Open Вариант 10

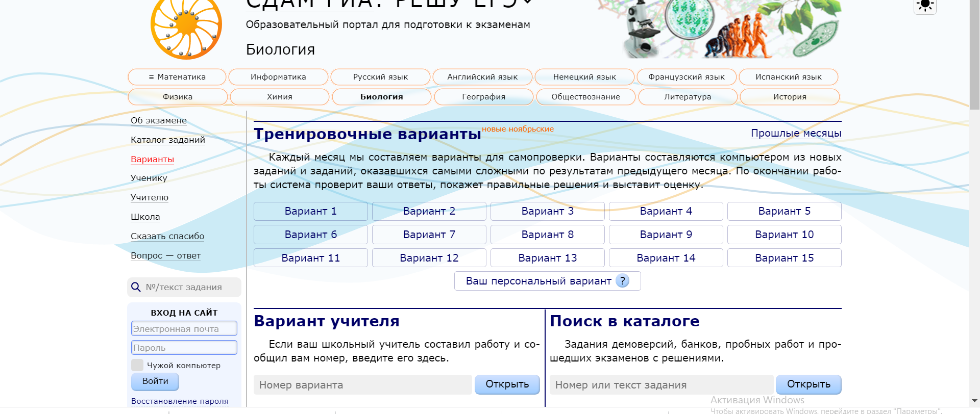click(785, 235)
